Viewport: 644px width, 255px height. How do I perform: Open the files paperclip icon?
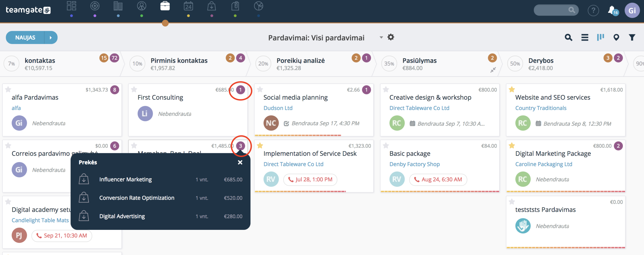point(235,6)
